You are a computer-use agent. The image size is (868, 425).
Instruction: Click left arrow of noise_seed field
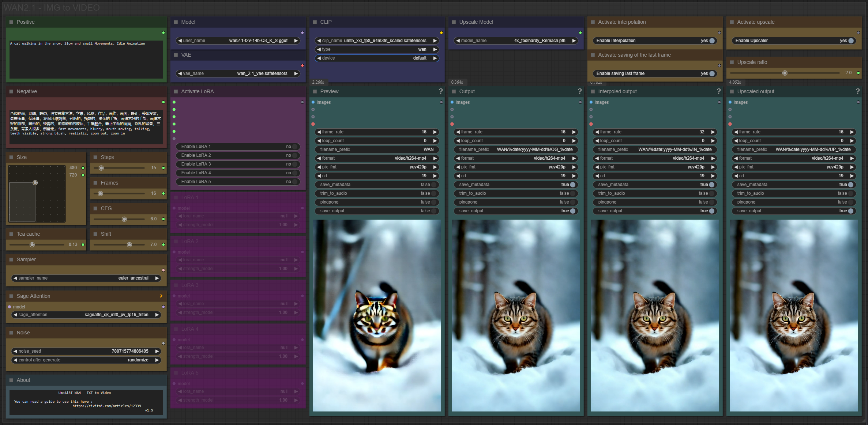[x=15, y=351]
